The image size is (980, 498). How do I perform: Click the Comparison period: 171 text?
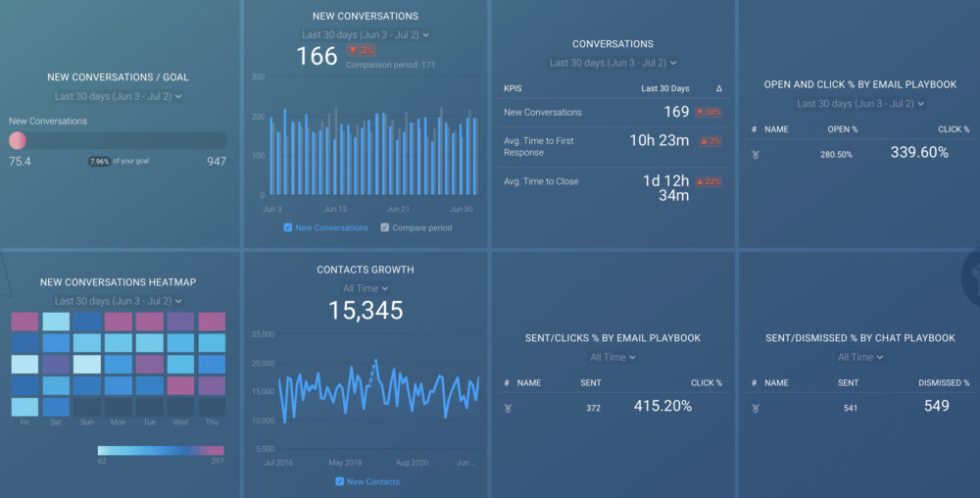point(391,65)
